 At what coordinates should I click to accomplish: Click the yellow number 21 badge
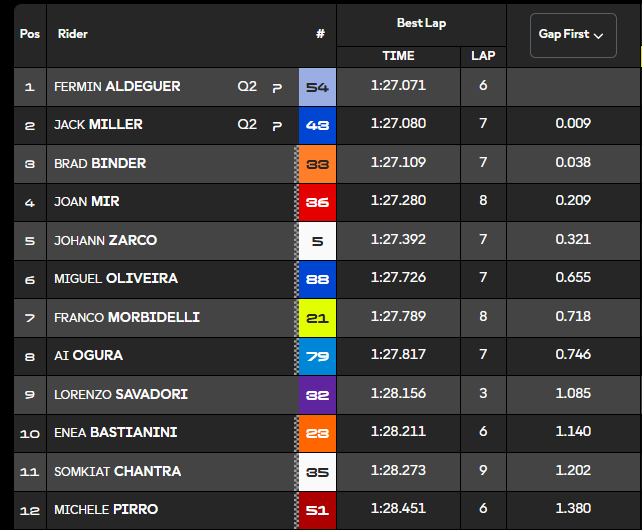point(317,318)
